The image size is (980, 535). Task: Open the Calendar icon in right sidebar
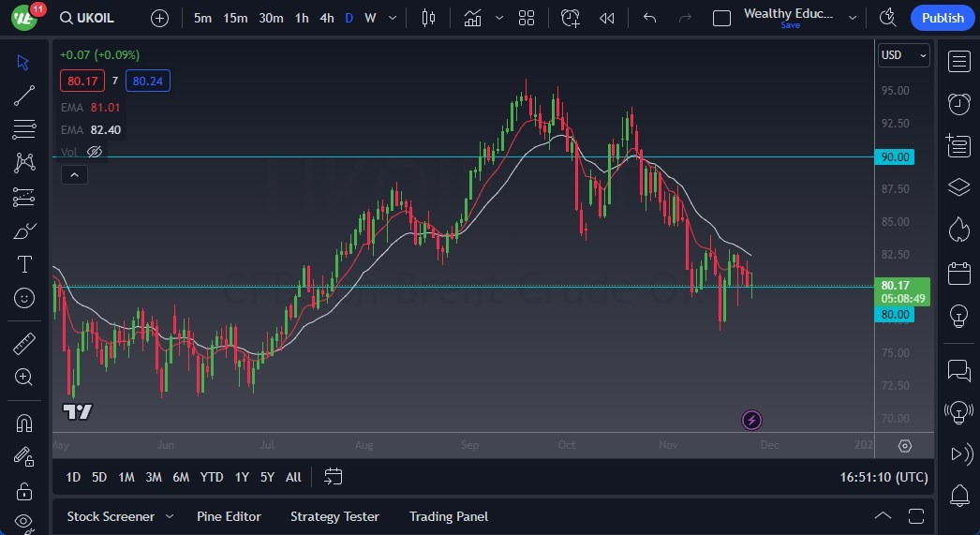pyautogui.click(x=958, y=273)
